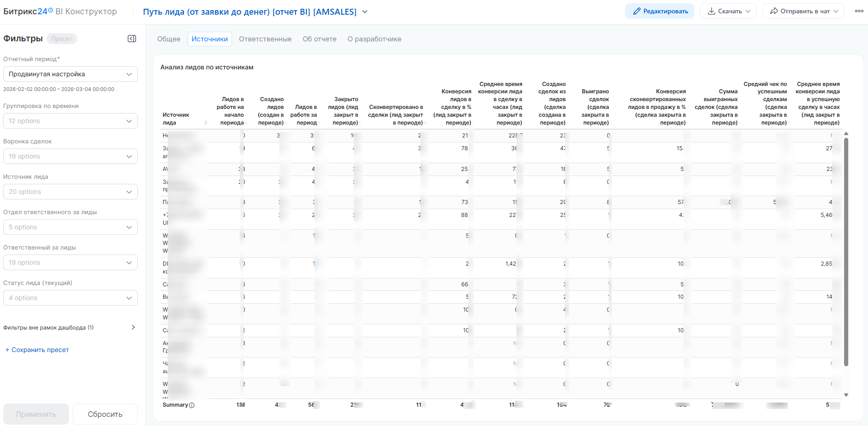Open the three-dots more options menu
This screenshot has height=426, width=868.
pos(859,11)
